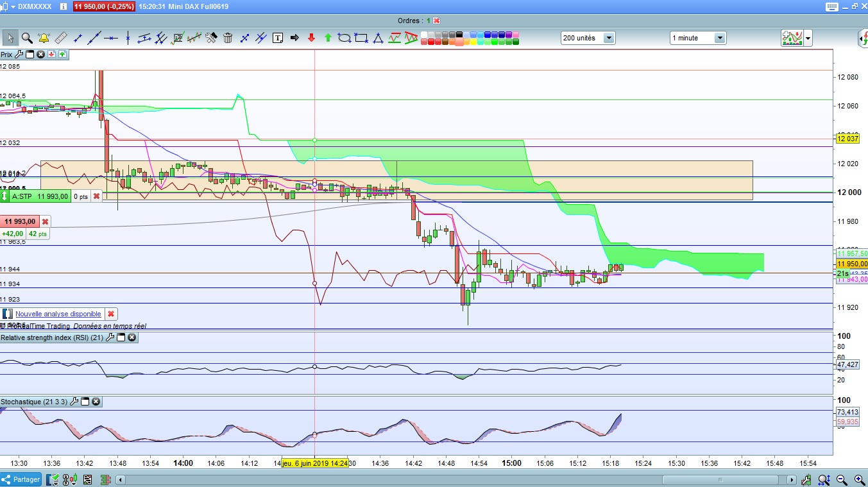Select the text annotation tool
This screenshot has width=868, height=487.
[x=277, y=38]
